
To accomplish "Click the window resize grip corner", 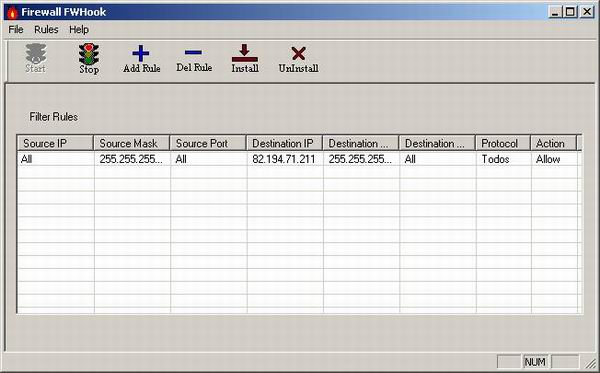I will pyautogui.click(x=591, y=363).
